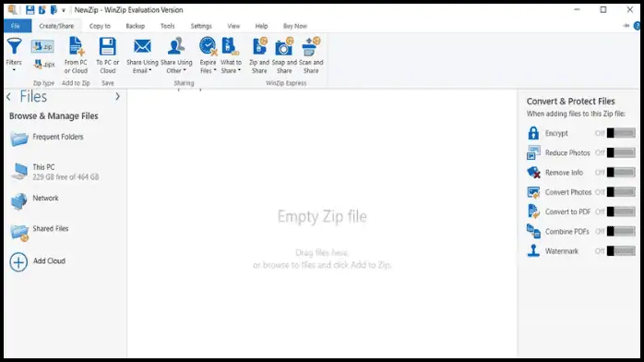
Task: Click the Files pane heading
Action: 33,97
